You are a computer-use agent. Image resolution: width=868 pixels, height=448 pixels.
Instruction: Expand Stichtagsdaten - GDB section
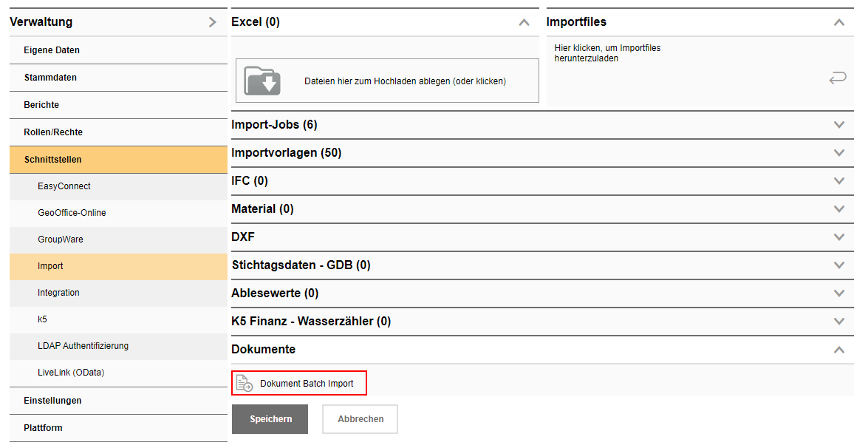[x=838, y=265]
